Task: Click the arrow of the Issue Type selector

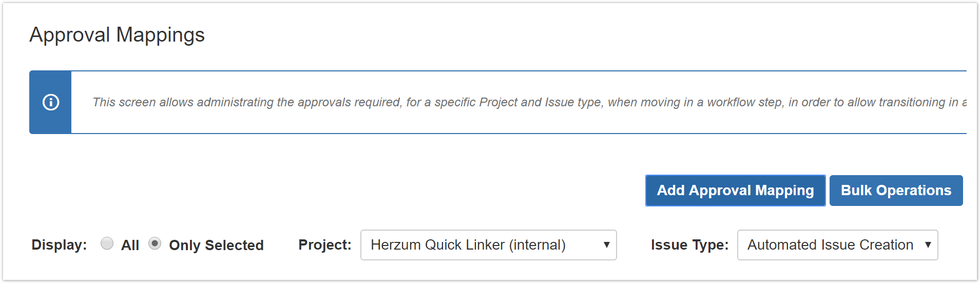Action: pos(928,245)
